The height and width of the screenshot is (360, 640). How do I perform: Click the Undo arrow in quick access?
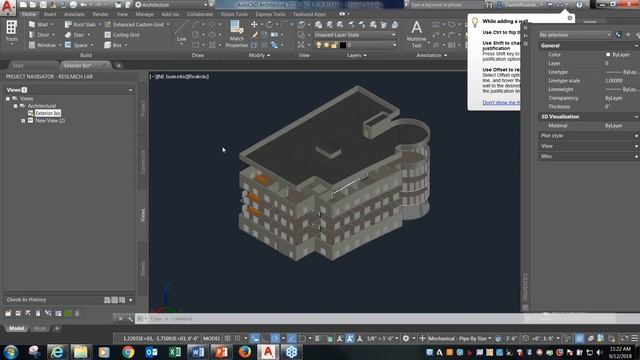[83, 5]
